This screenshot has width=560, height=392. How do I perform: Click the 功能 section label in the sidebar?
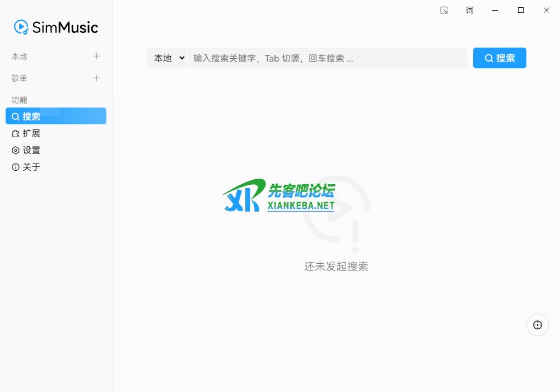click(x=20, y=100)
